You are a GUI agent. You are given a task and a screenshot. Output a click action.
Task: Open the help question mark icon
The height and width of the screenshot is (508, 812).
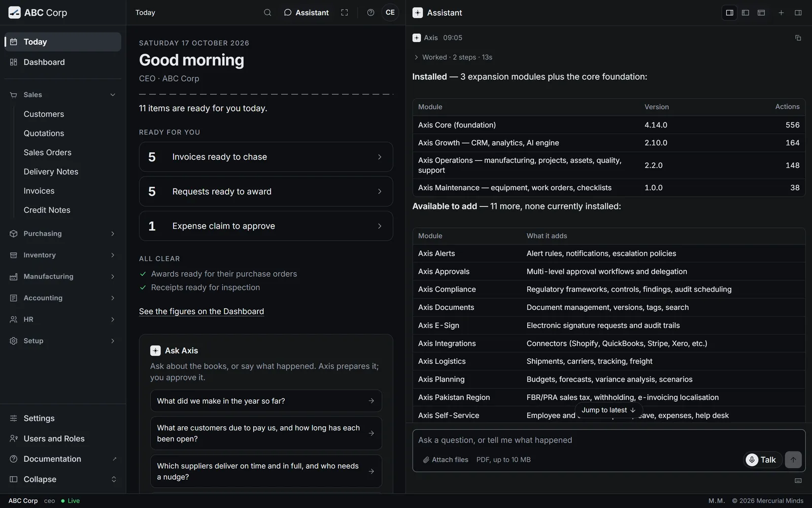(370, 13)
